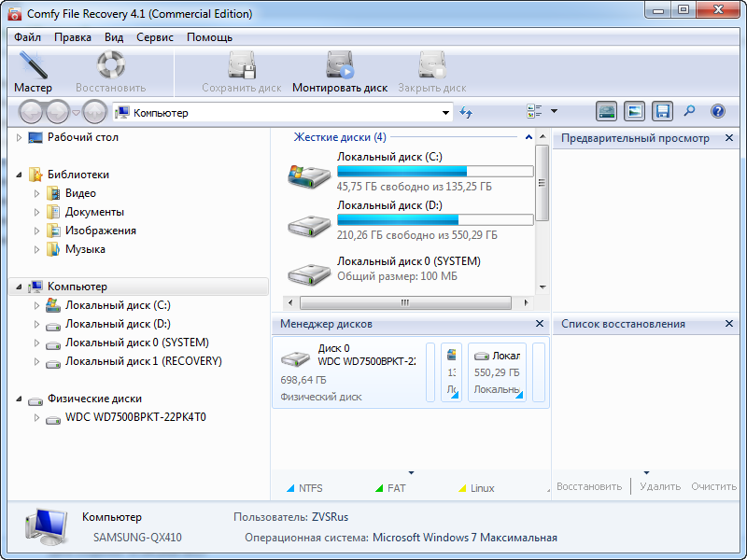Expand the Изображения library node
Viewport: 747px width, 560px height.
coord(36,231)
